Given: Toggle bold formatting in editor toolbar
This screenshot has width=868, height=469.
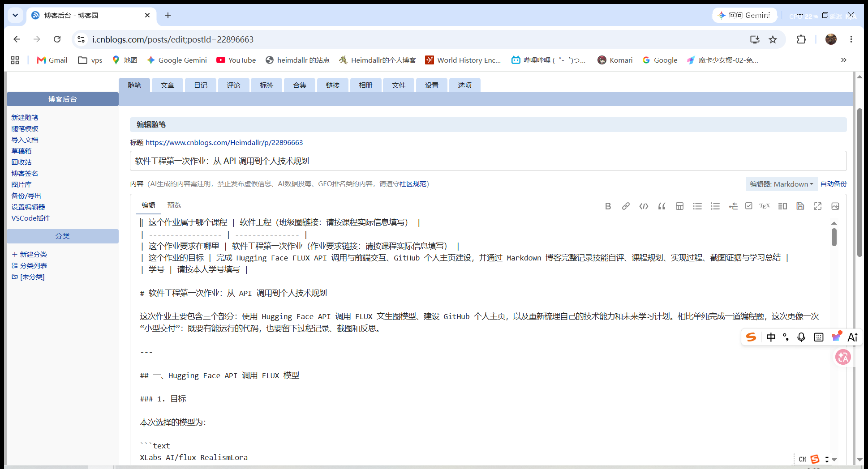Looking at the screenshot, I should 608,206.
